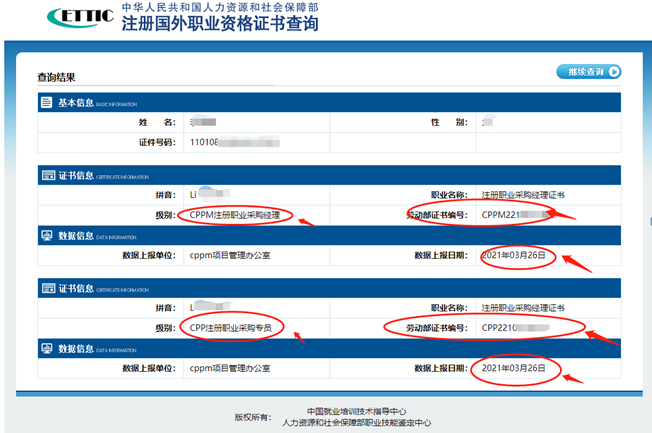Click the 姓名 label
This screenshot has height=433, width=652.
coord(157,122)
